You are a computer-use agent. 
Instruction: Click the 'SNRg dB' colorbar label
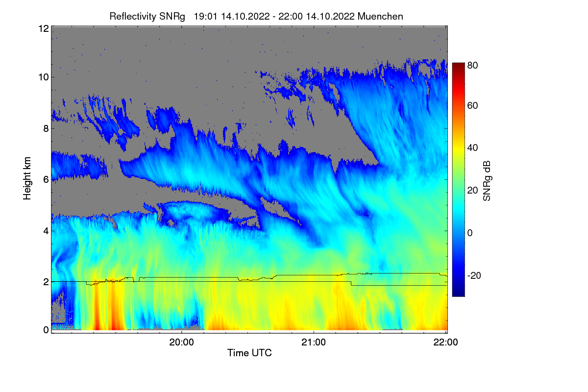click(487, 180)
